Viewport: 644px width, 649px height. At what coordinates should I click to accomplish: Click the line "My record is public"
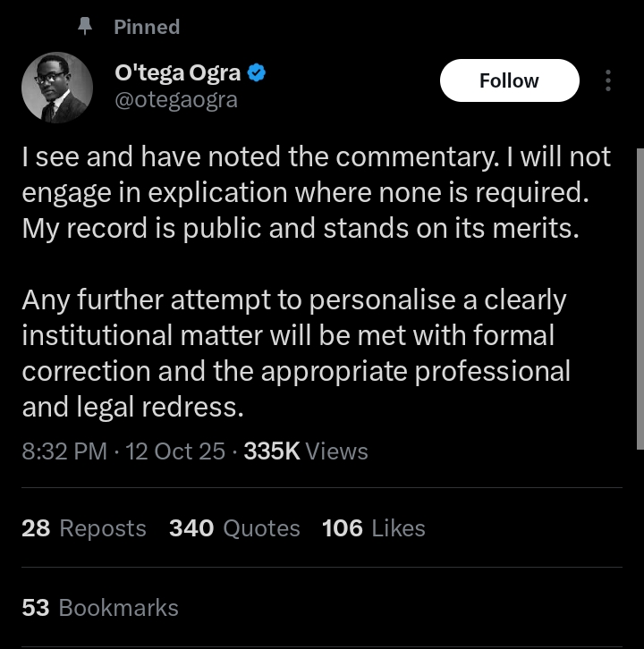301,227
